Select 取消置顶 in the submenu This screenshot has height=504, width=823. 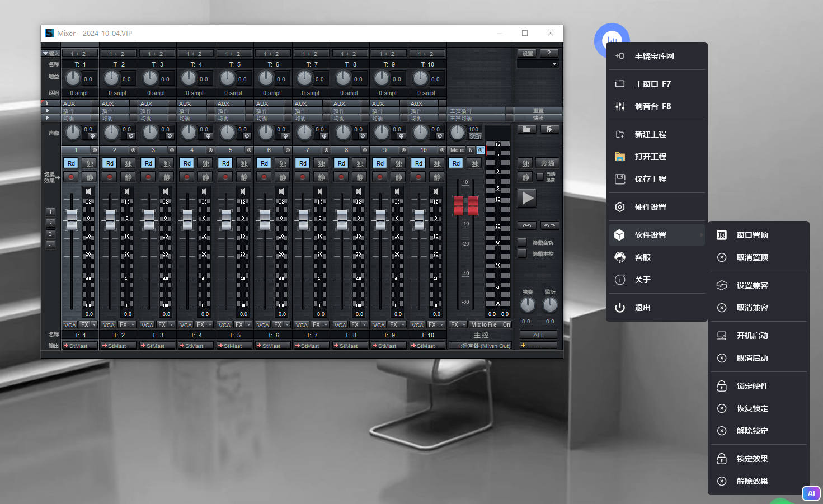(759, 257)
